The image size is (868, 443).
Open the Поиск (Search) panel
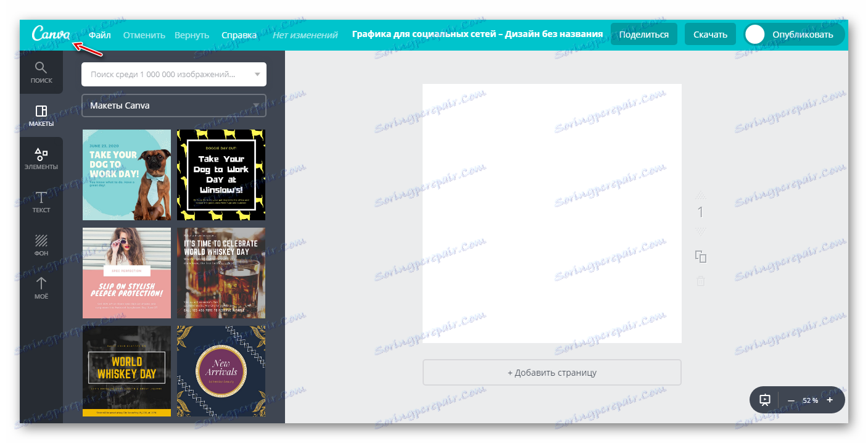point(41,71)
